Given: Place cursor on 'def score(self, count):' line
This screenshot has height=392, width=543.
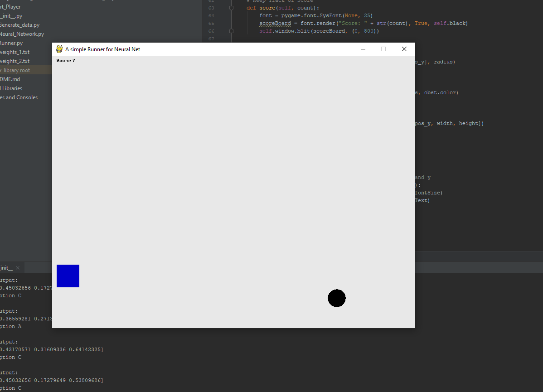Looking at the screenshot, I should coord(283,8).
